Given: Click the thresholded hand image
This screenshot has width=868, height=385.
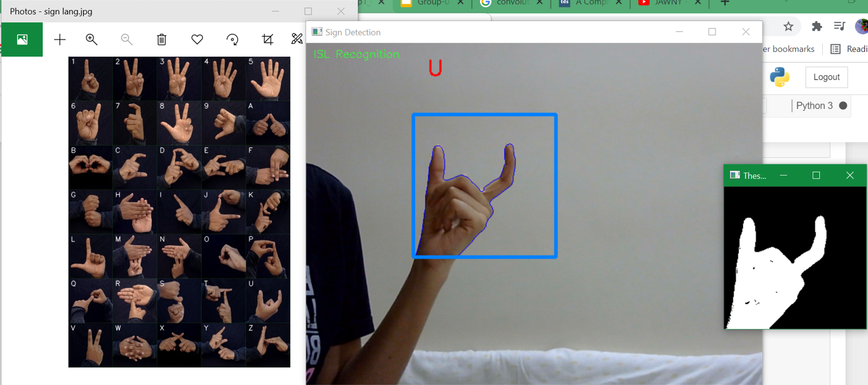Looking at the screenshot, I should 795,257.
